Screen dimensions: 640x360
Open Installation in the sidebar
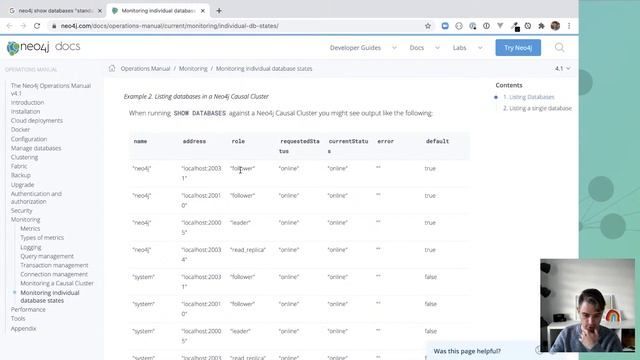(x=25, y=111)
